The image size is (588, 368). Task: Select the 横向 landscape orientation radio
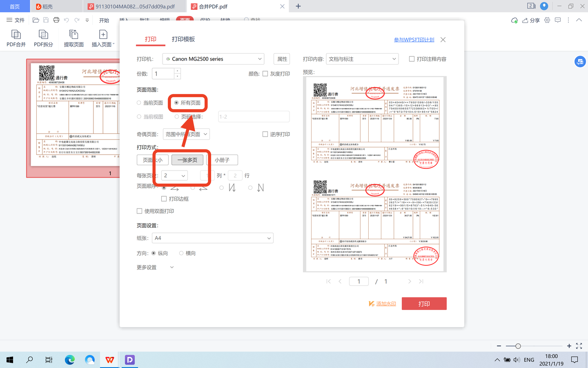coord(181,253)
